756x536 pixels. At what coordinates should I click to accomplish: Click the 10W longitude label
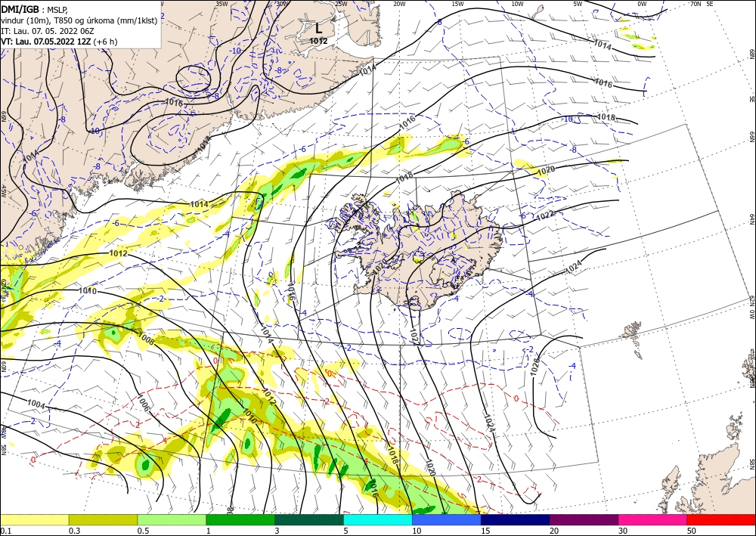click(517, 4)
